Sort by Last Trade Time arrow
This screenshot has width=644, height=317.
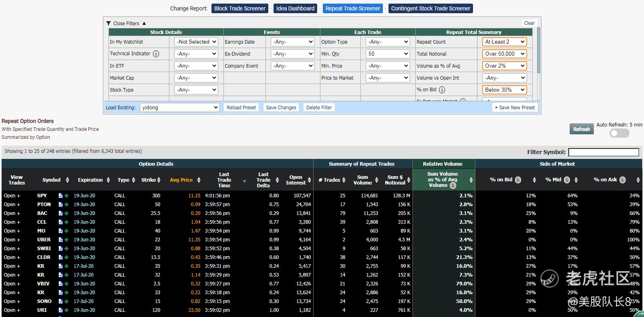tap(244, 182)
